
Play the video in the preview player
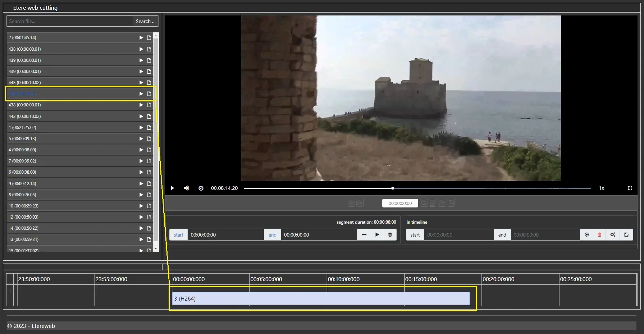(173, 188)
